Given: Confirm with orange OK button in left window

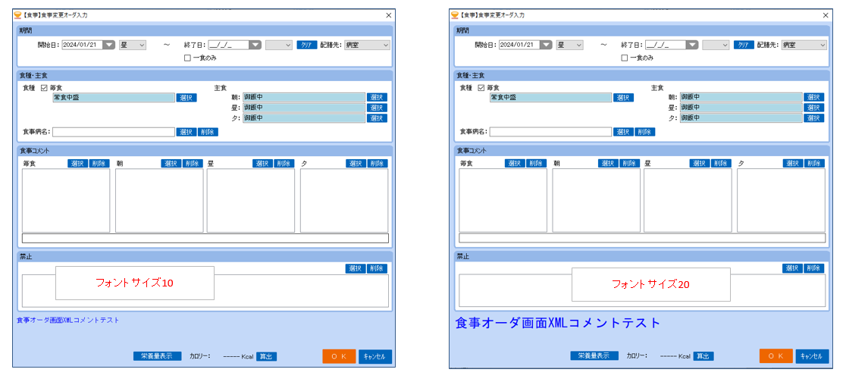Looking at the screenshot, I should coord(339,356).
